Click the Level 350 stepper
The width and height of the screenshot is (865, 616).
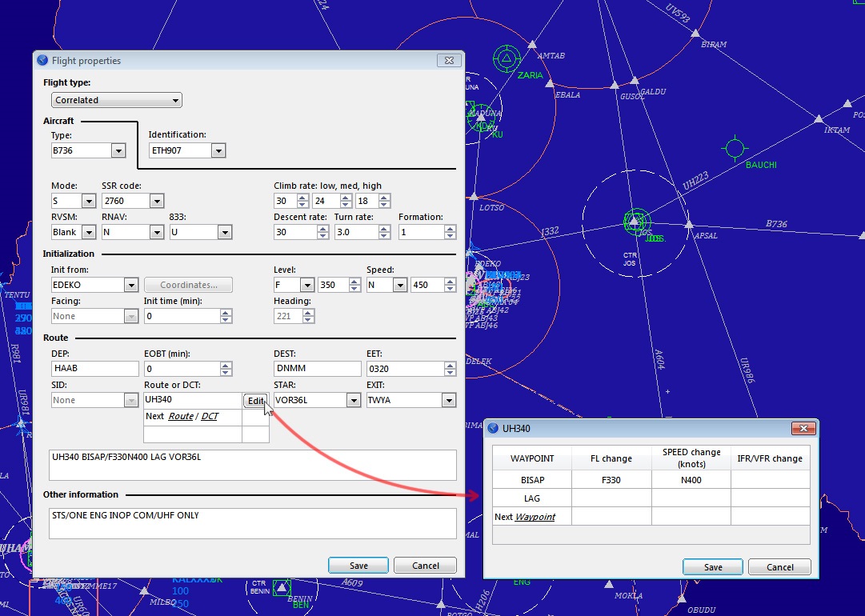(x=354, y=285)
